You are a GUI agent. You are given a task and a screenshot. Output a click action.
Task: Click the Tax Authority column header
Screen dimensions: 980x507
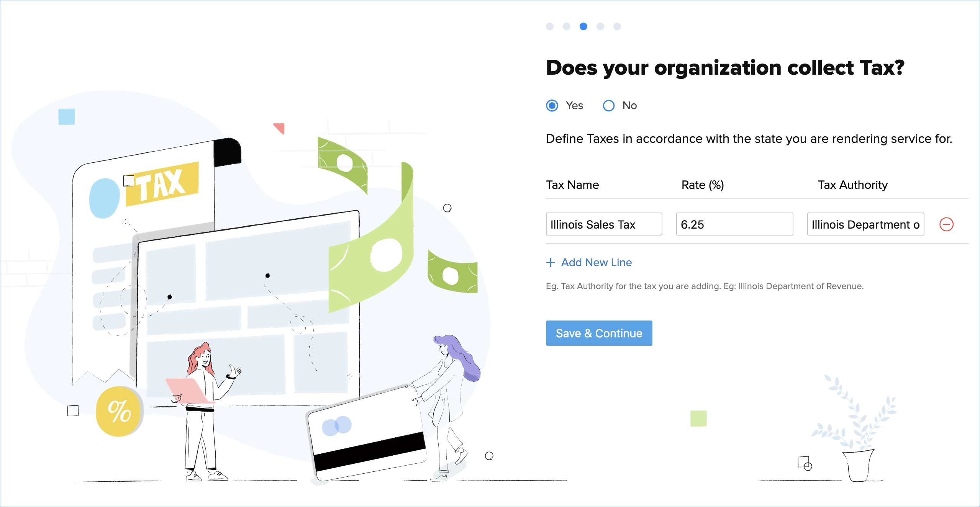pos(852,185)
